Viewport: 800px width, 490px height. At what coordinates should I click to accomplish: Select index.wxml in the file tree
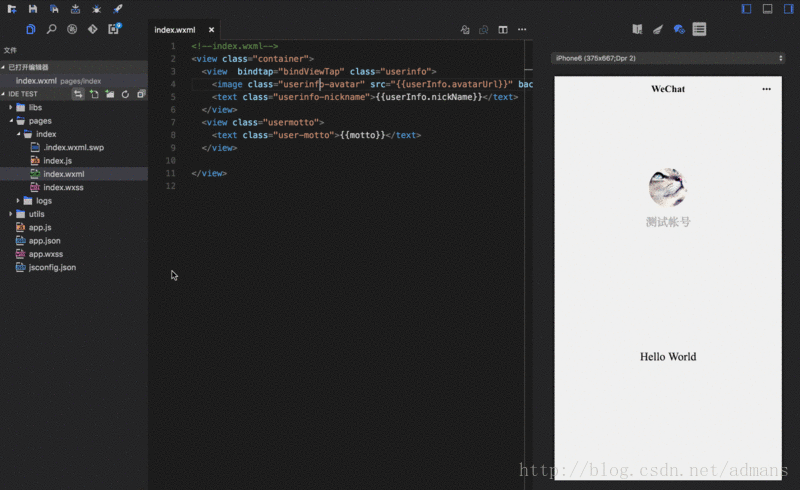tap(64, 174)
